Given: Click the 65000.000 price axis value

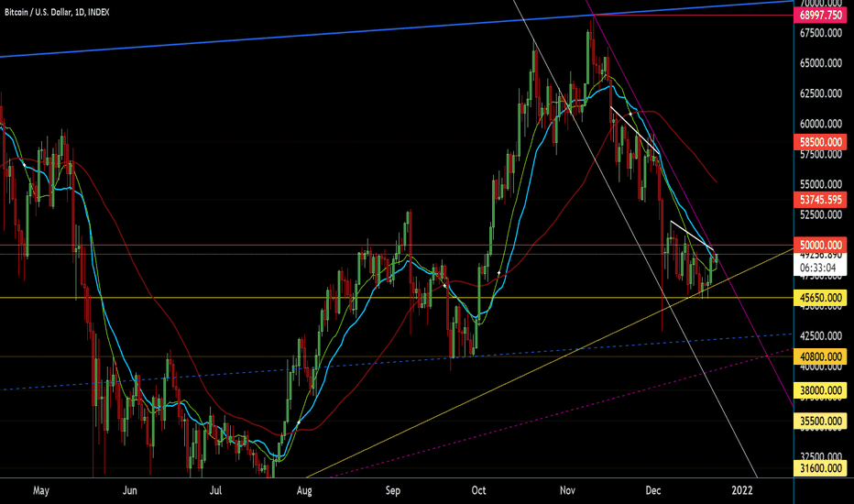Looking at the screenshot, I should (x=821, y=63).
